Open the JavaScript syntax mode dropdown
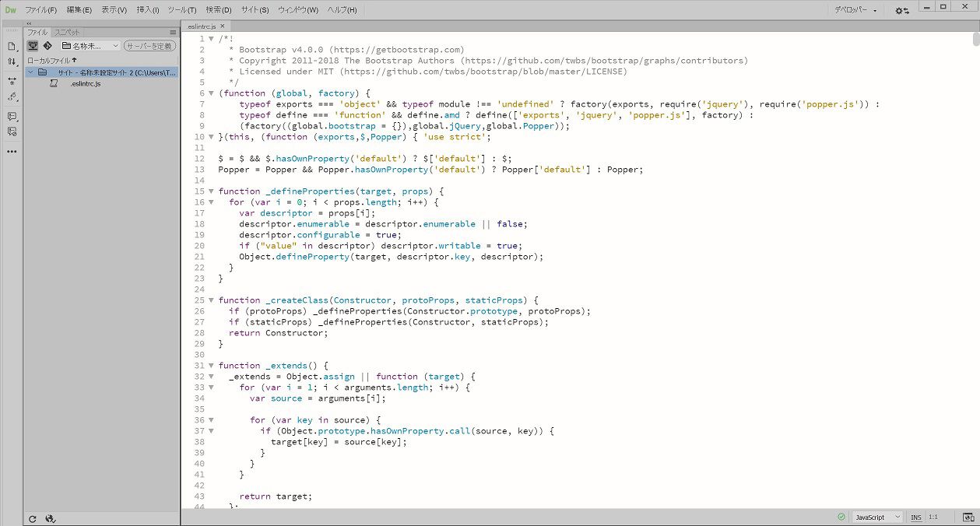 point(876,517)
